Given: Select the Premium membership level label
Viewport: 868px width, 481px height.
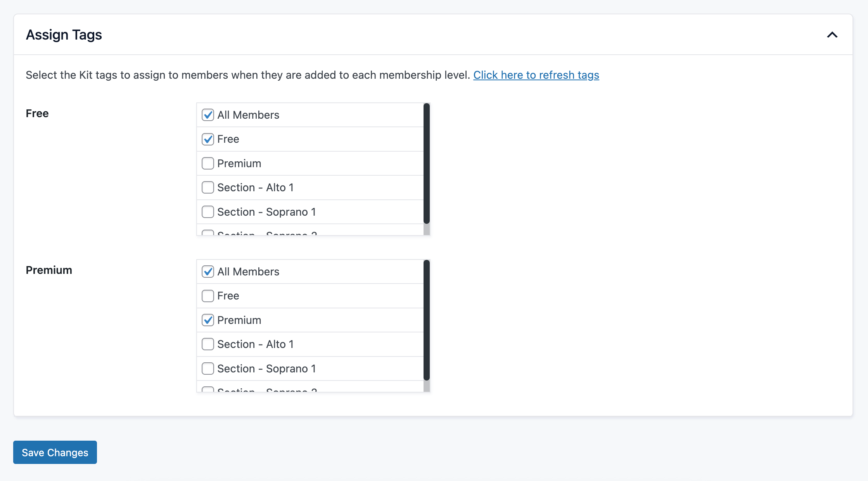Looking at the screenshot, I should pyautogui.click(x=49, y=270).
